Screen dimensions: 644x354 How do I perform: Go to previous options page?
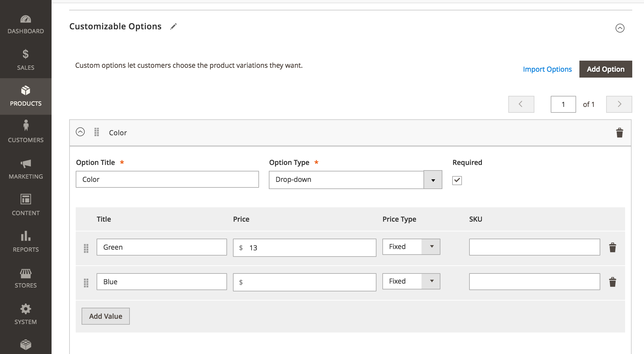click(521, 104)
